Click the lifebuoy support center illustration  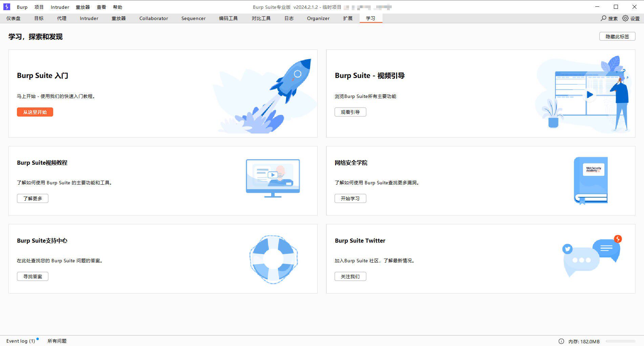pyautogui.click(x=274, y=259)
